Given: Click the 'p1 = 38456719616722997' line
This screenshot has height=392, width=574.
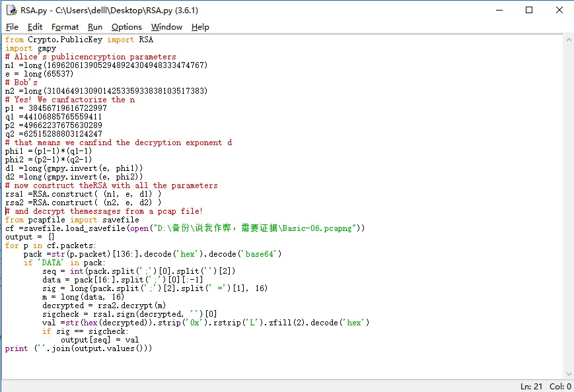Looking at the screenshot, I should 56,108.
